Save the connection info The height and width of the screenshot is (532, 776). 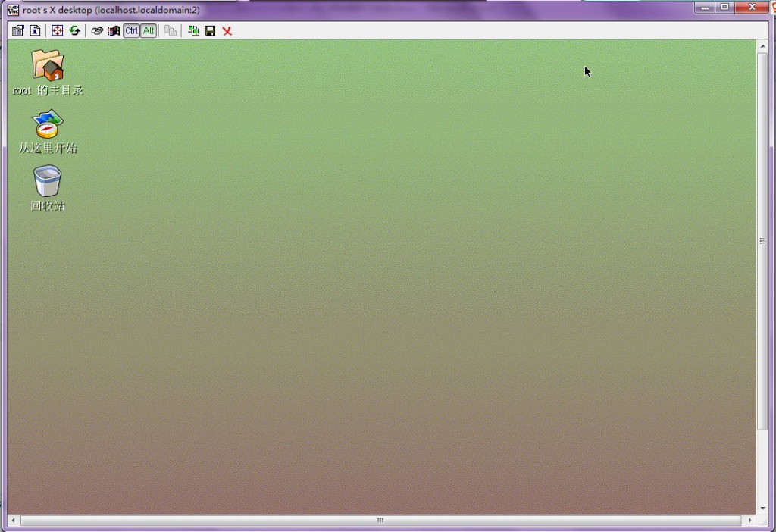210,30
